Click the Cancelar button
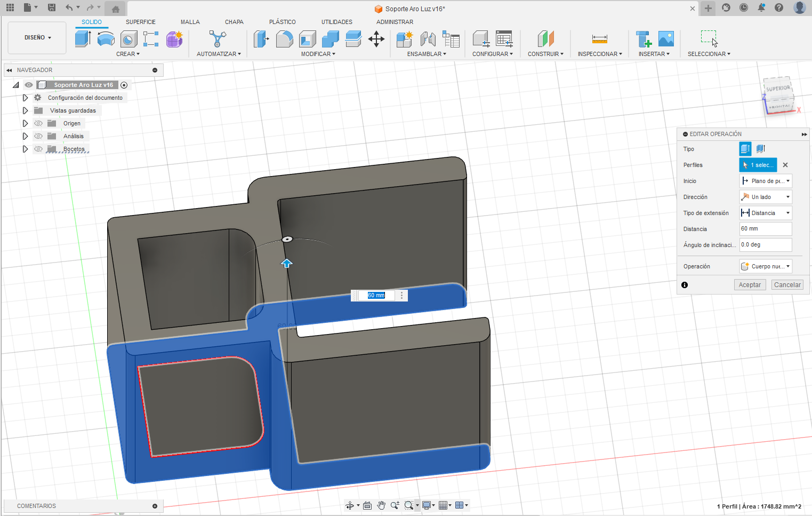 point(787,285)
